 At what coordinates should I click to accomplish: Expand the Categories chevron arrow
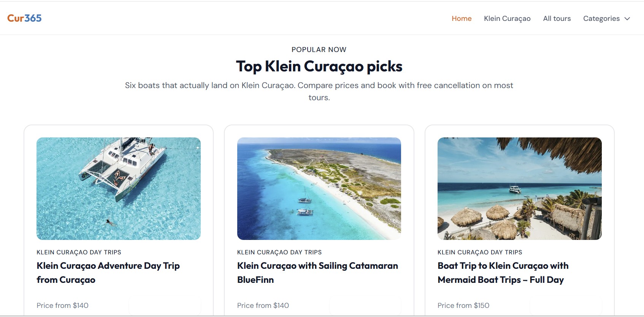pos(627,19)
